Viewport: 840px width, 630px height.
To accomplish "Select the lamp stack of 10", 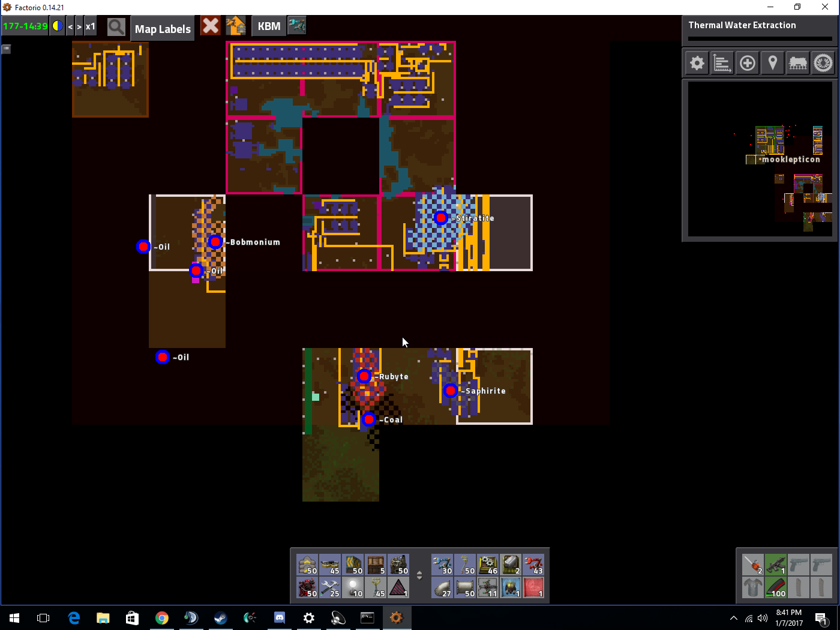I will (x=353, y=587).
